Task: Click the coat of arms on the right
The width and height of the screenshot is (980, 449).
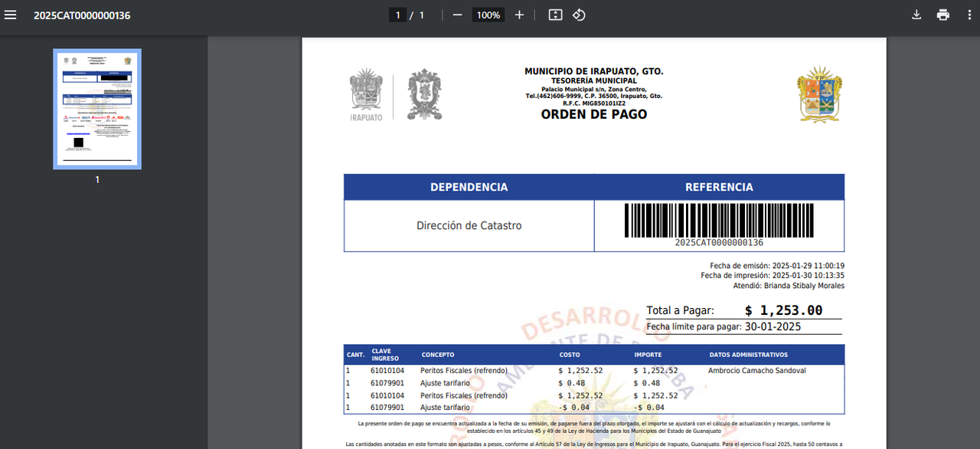Action: pos(820,93)
